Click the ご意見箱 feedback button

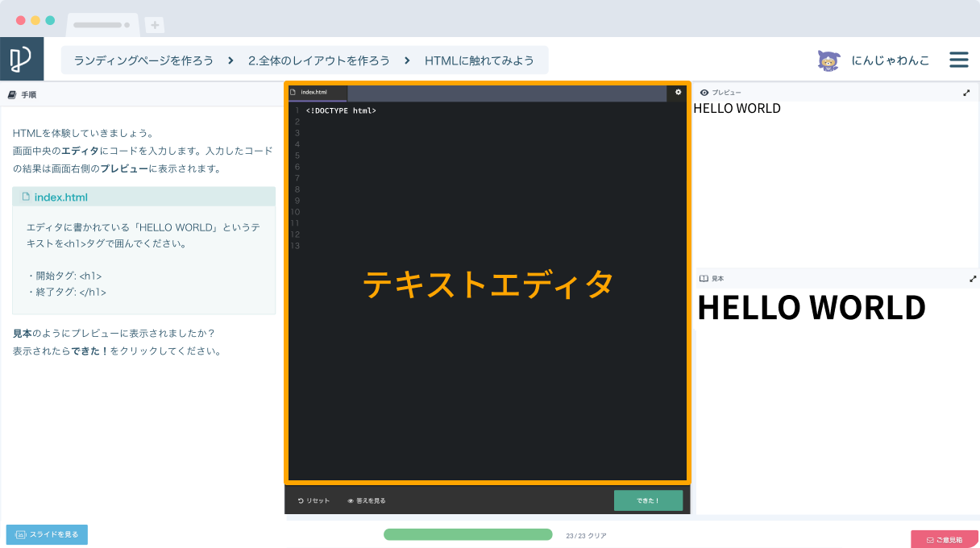[945, 539]
